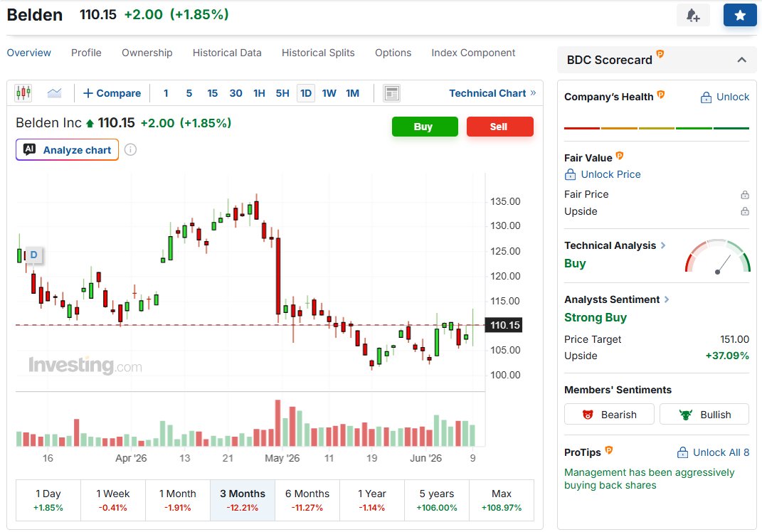Click the Pro badge beside ProTips
The width and height of the screenshot is (762, 532).
coord(608,450)
